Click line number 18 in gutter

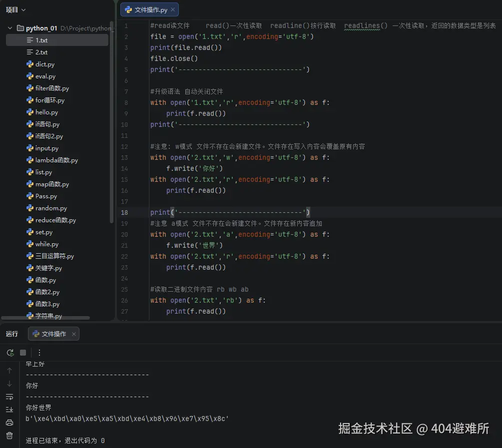point(124,212)
